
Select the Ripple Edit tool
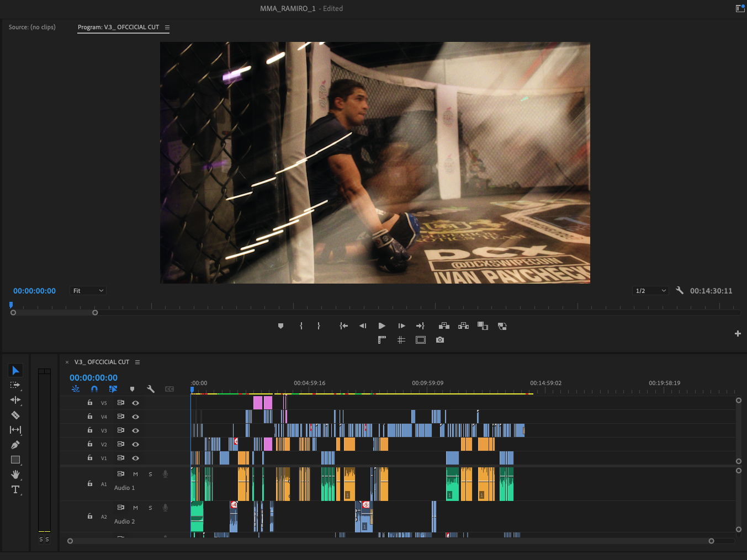15,400
